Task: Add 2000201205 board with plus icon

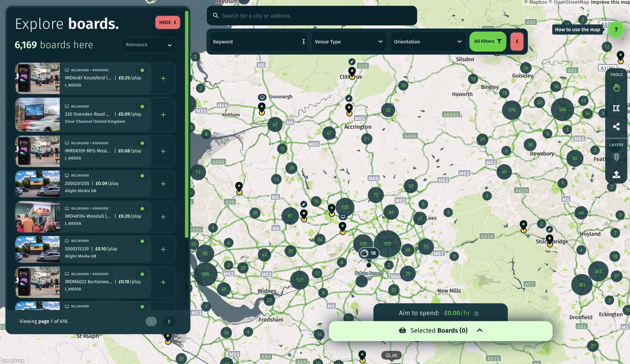Action: [163, 184]
